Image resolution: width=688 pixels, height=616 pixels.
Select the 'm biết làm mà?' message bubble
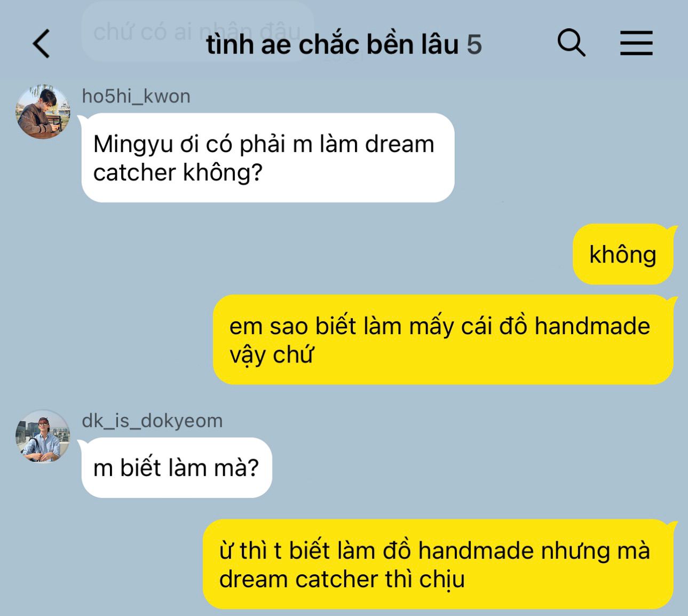click(x=177, y=468)
